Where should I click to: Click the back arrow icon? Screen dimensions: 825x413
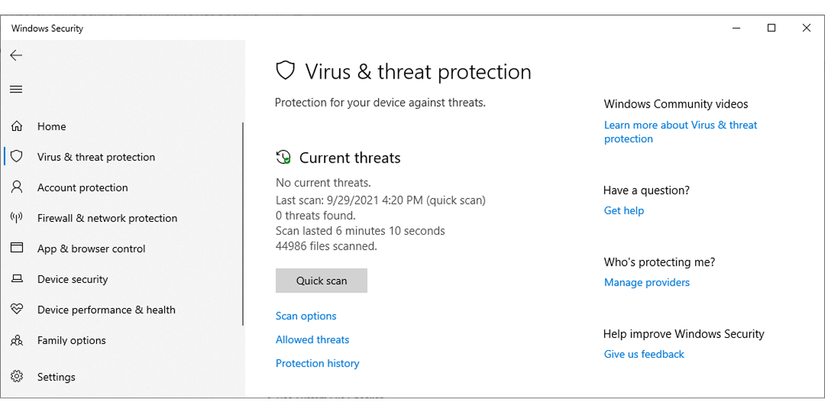tap(16, 55)
